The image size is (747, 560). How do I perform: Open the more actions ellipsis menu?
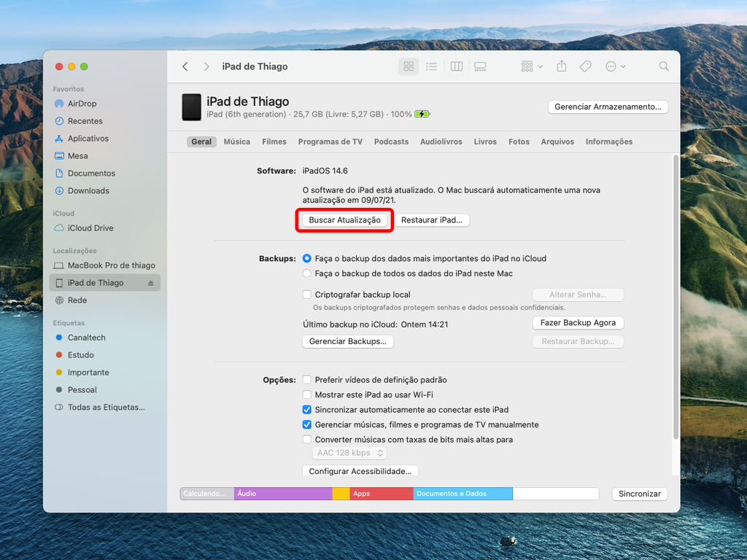[x=615, y=66]
